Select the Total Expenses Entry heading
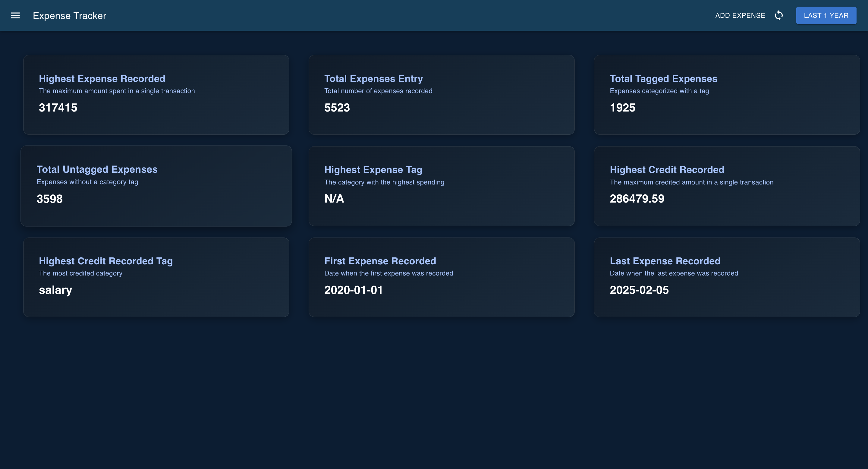This screenshot has width=868, height=469. point(373,78)
